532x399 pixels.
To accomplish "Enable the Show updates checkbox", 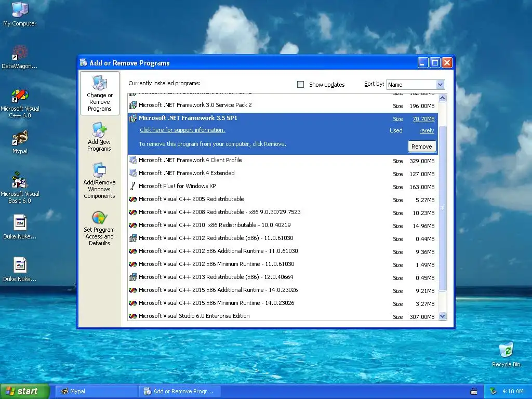I will pos(300,84).
